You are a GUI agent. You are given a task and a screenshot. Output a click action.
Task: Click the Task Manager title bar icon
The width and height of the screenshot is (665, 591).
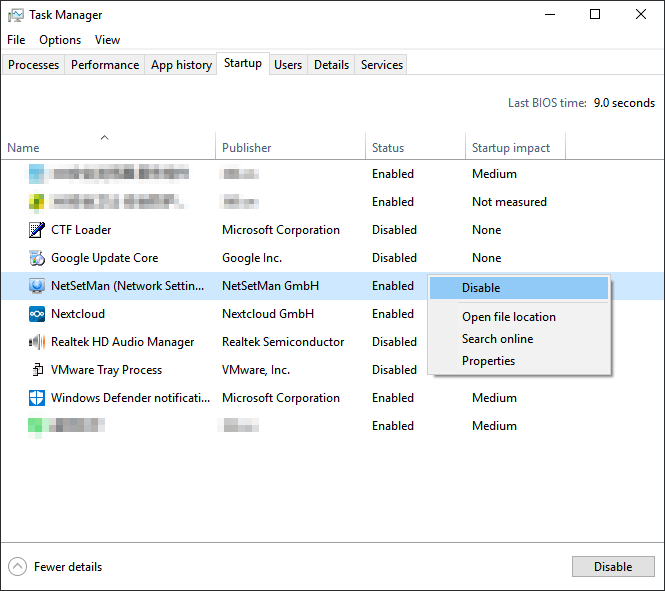coord(15,15)
